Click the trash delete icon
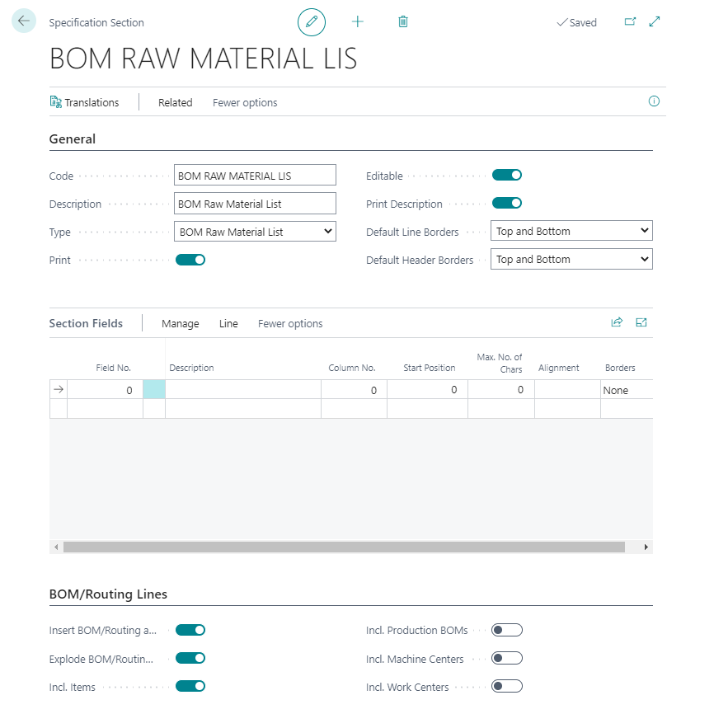This screenshot has width=714, height=728. coord(403,21)
